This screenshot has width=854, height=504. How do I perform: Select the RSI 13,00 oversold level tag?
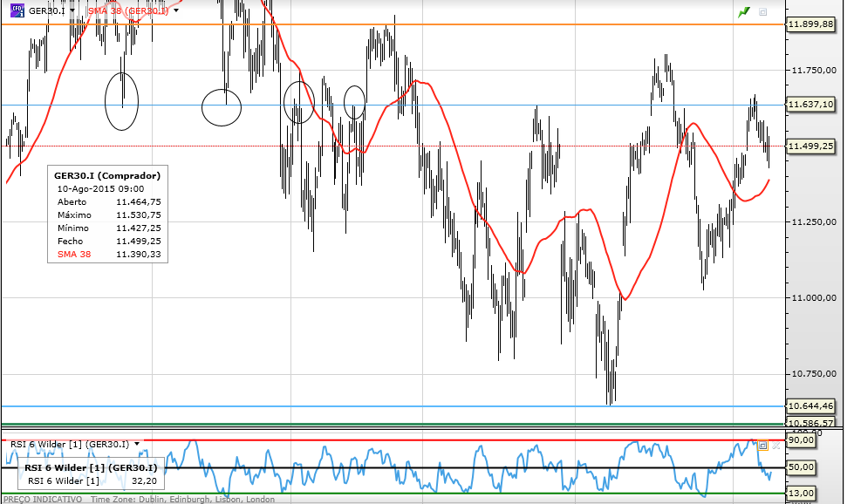(x=801, y=494)
